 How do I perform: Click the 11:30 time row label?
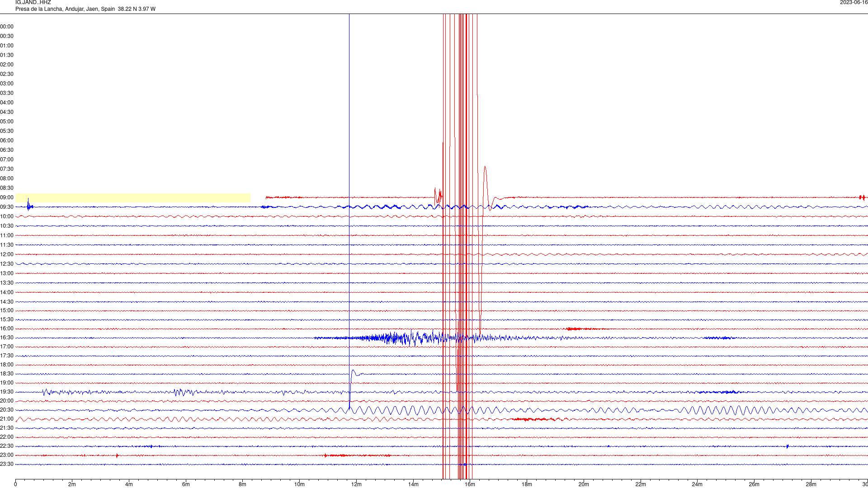tap(7, 245)
